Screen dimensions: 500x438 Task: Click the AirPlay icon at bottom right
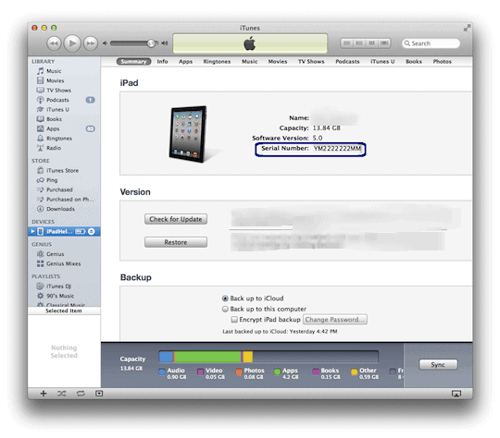456,394
